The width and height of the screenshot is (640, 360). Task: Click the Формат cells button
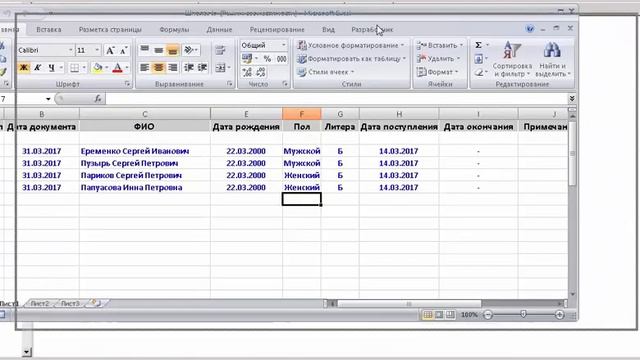point(437,72)
